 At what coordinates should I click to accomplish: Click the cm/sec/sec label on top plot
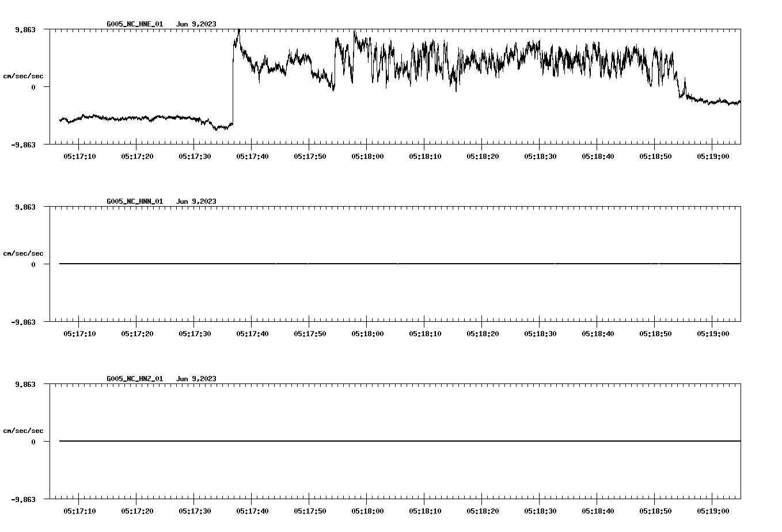coord(23,75)
